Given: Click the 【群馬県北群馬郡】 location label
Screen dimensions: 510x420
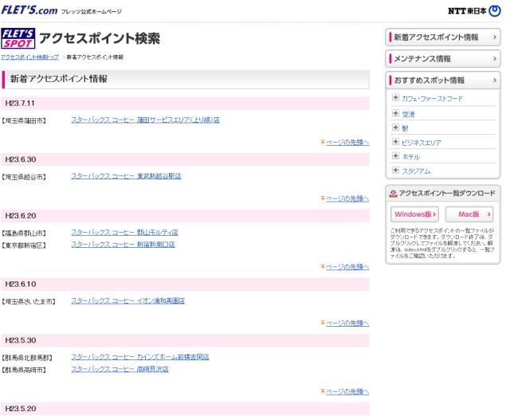Looking at the screenshot, I should 27,358.
